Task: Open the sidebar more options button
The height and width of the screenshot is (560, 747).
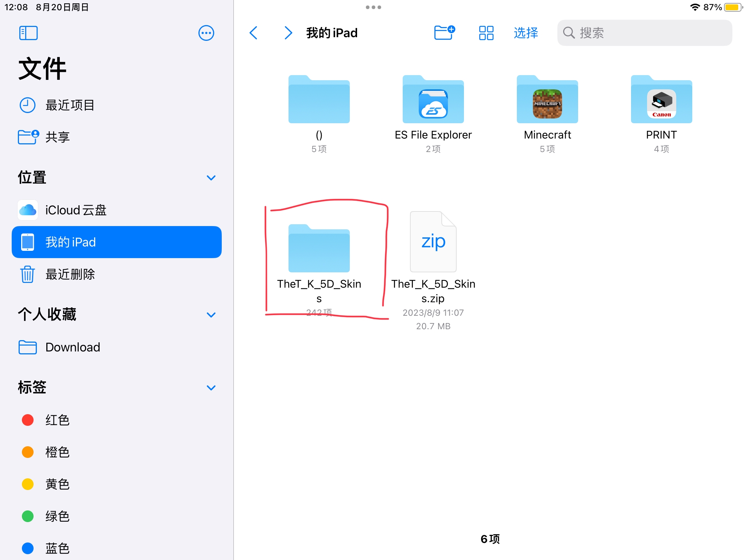Action: (206, 33)
